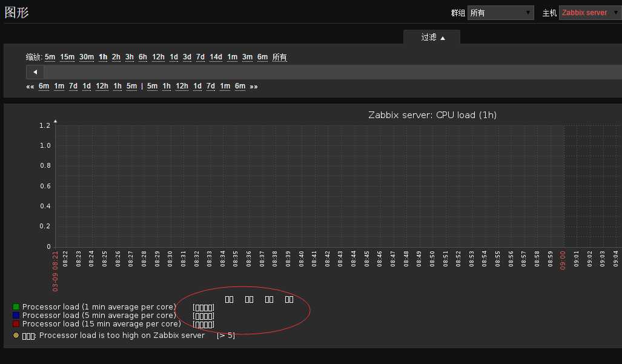Choose the 14d zoom level
Viewport: 622px width, 364px height.
click(216, 57)
